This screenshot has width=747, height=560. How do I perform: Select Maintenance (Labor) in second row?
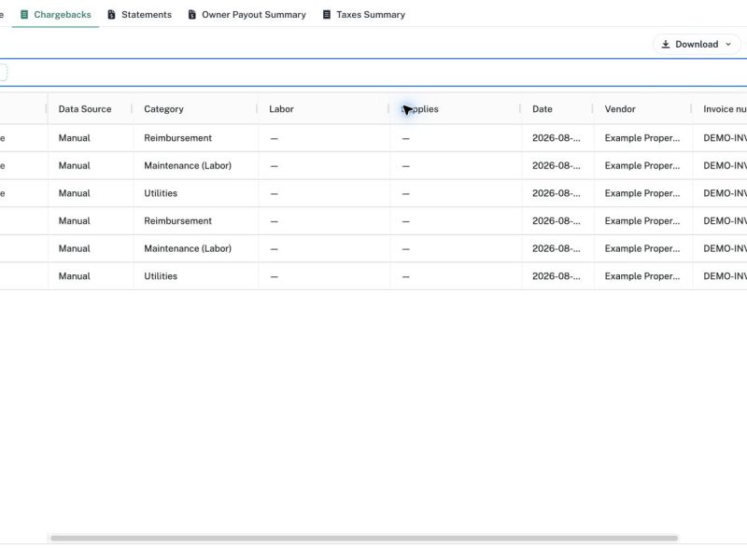click(x=188, y=166)
